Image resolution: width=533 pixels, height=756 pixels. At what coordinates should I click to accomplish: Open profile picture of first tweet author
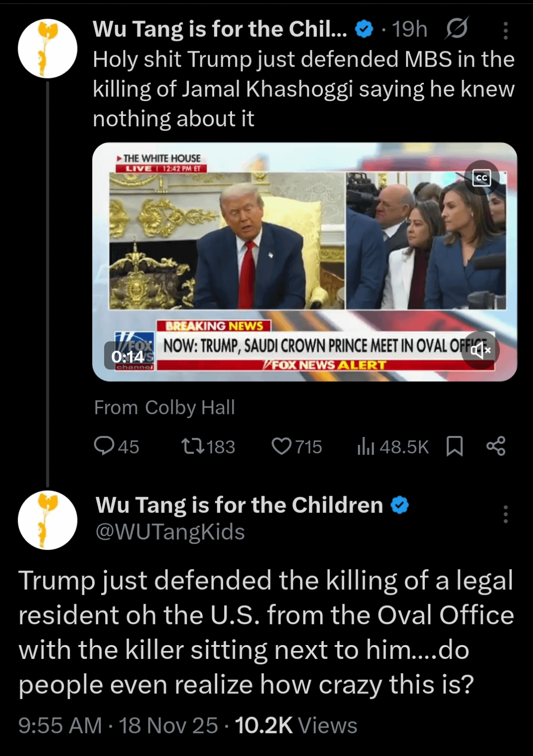click(47, 48)
